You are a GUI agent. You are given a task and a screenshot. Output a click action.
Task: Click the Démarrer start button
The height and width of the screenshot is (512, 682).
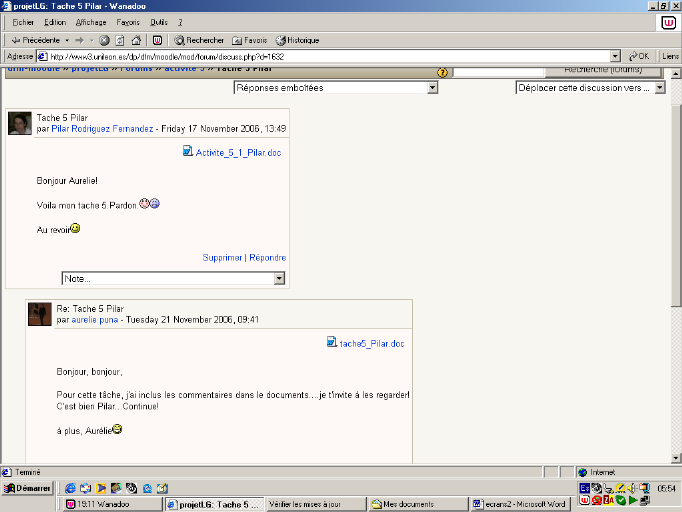pos(28,488)
